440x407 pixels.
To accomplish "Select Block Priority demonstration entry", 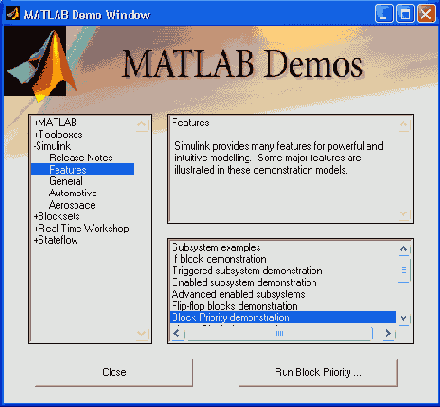I will (283, 317).
